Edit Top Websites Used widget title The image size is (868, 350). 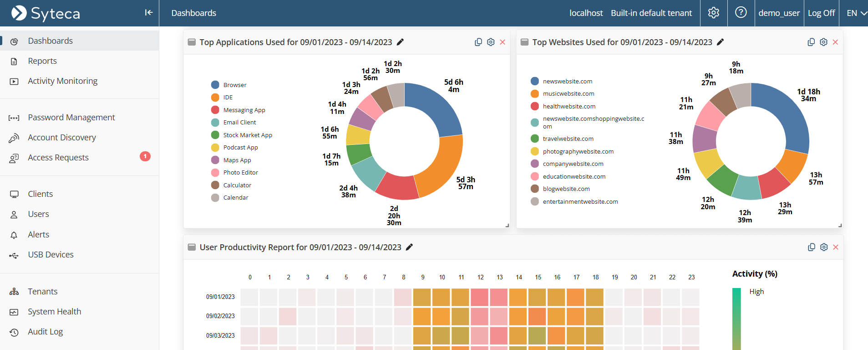[720, 42]
